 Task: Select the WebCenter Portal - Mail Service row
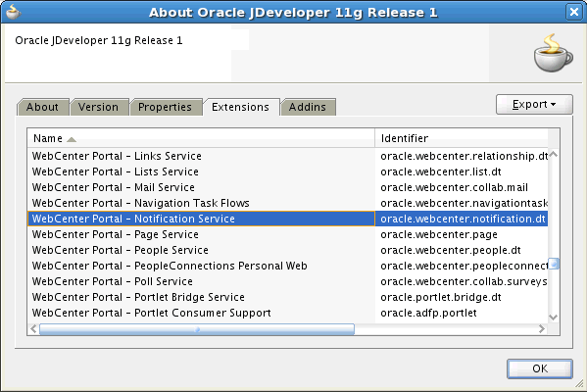tap(287, 187)
